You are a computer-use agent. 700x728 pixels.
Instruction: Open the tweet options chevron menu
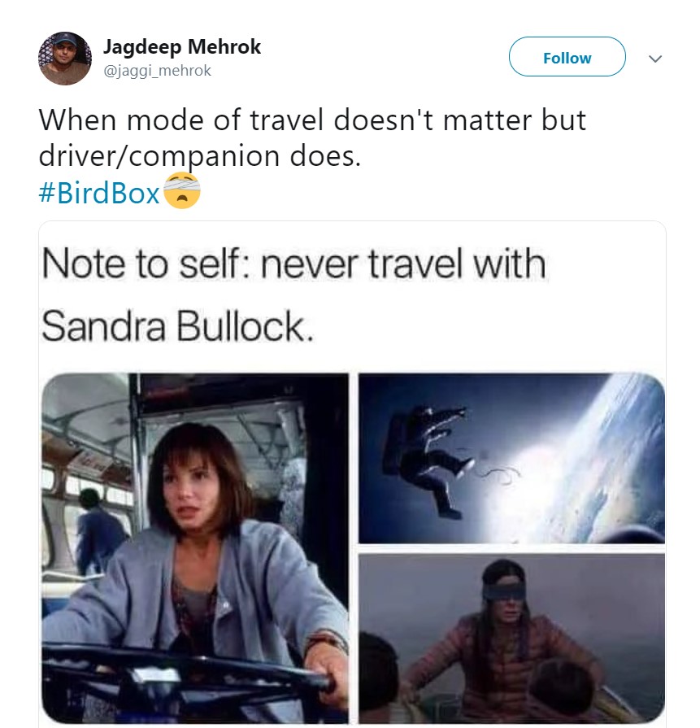coord(655,59)
